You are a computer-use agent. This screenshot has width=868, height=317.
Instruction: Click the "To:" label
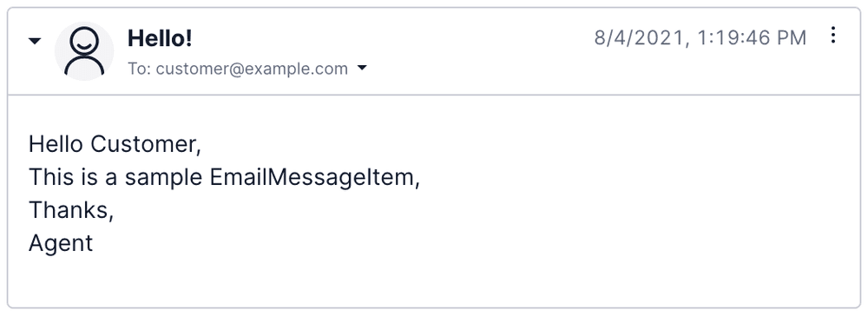pyautogui.click(x=140, y=69)
